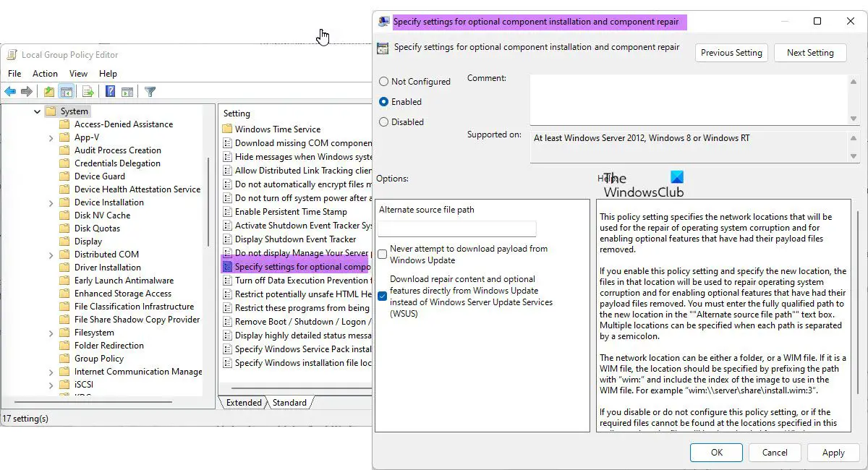Open the Help menu
This screenshot has height=470, width=868.
click(108, 74)
